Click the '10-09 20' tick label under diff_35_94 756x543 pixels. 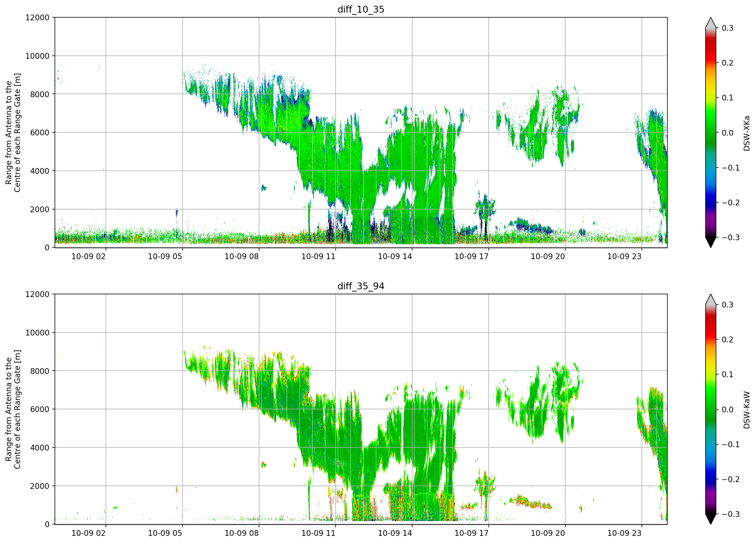(548, 533)
